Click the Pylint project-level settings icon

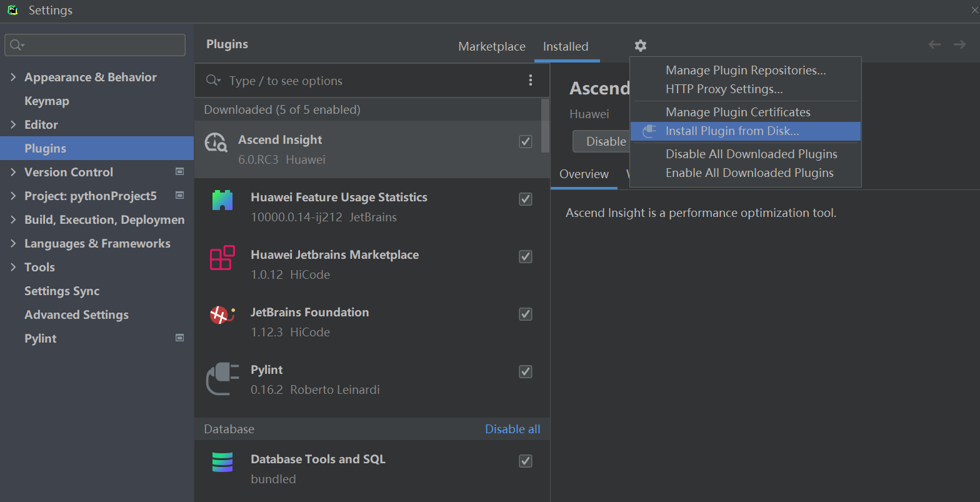[180, 338]
